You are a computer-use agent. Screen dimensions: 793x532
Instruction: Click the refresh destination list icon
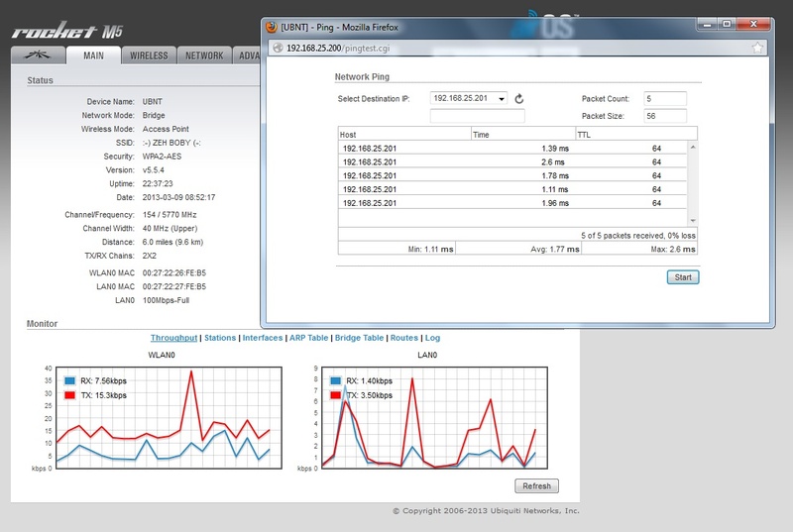(518, 98)
